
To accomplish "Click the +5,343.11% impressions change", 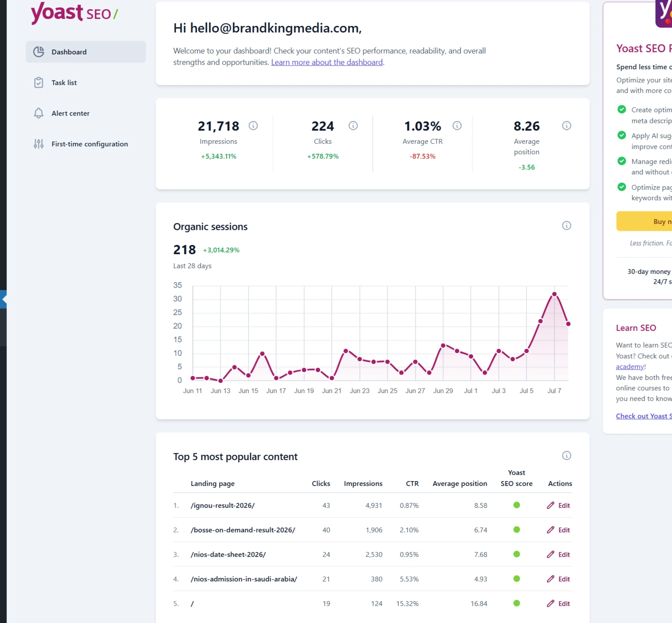I will [218, 156].
